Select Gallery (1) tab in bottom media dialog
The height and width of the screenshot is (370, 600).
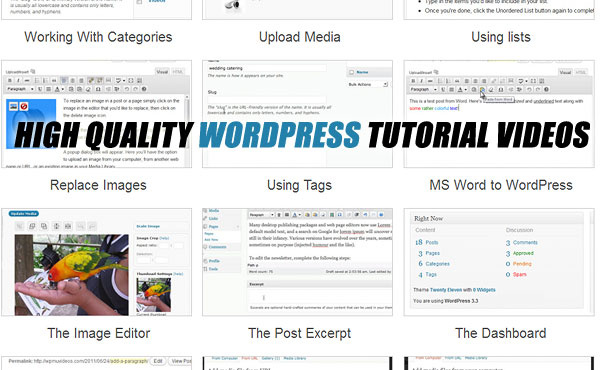click(x=270, y=359)
